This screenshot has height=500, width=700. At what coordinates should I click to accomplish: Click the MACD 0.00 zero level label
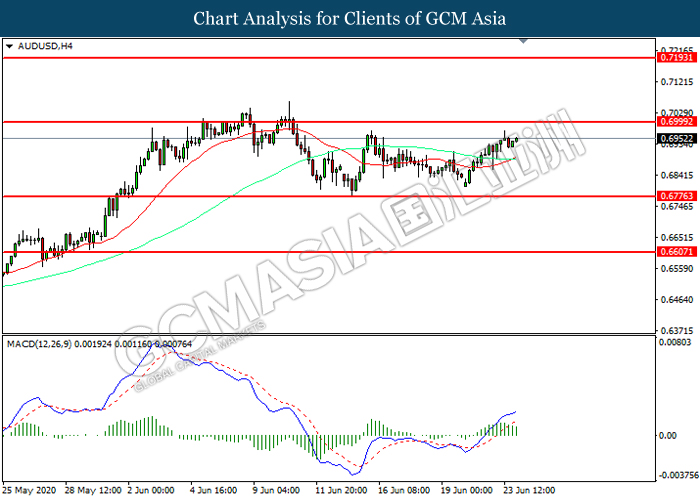click(668, 435)
